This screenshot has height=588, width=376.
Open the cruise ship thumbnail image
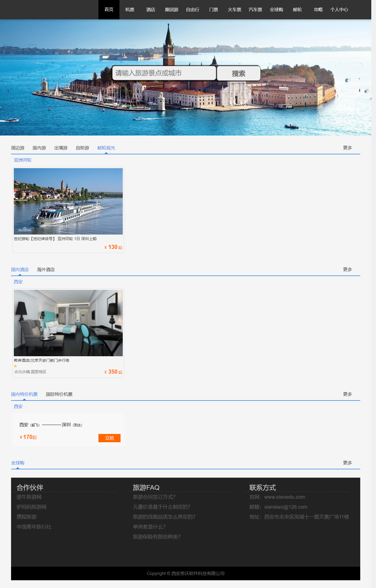(x=68, y=201)
